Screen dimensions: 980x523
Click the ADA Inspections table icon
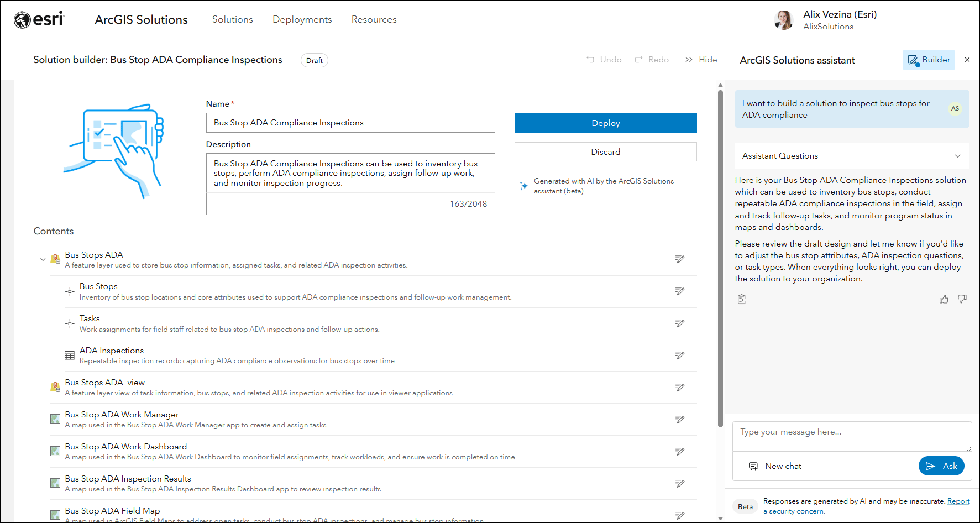pyautogui.click(x=70, y=355)
